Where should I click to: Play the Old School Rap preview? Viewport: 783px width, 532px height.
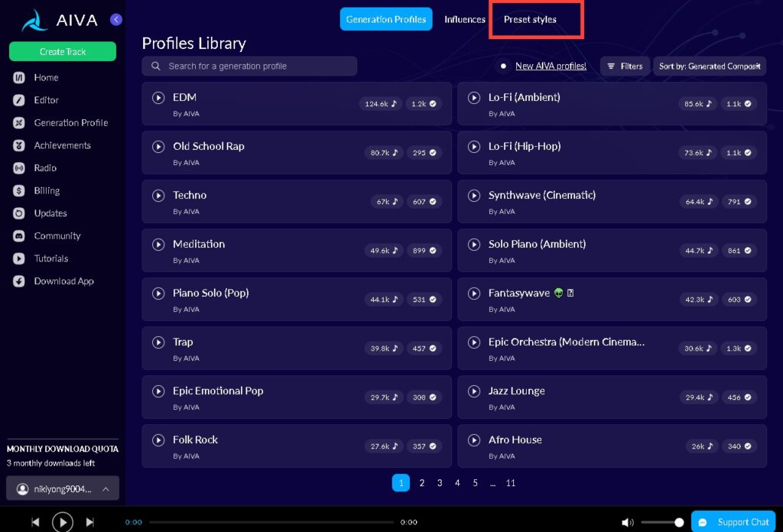[x=158, y=147]
